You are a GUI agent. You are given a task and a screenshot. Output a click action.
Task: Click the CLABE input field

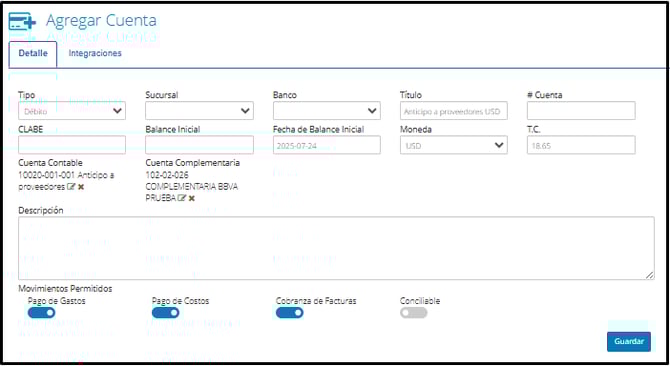[72, 145]
